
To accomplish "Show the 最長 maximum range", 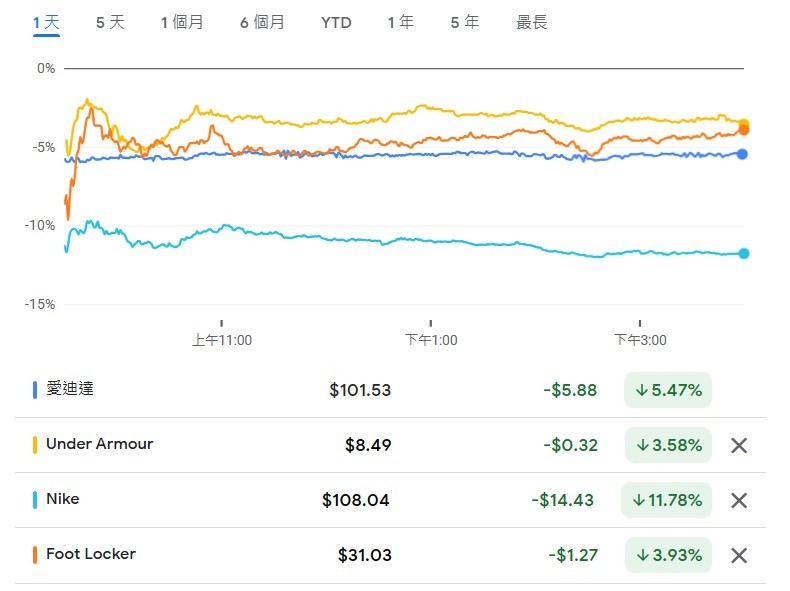I will click(x=531, y=22).
